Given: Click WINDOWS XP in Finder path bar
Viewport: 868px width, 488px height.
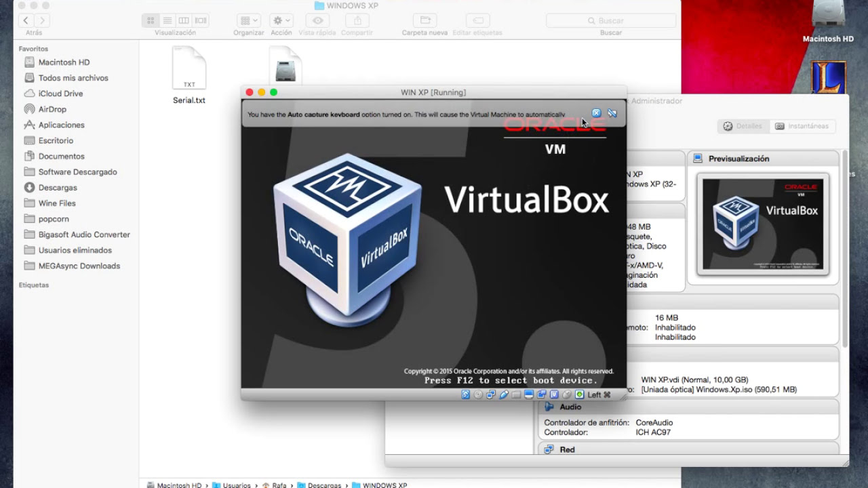Looking at the screenshot, I should [x=379, y=485].
